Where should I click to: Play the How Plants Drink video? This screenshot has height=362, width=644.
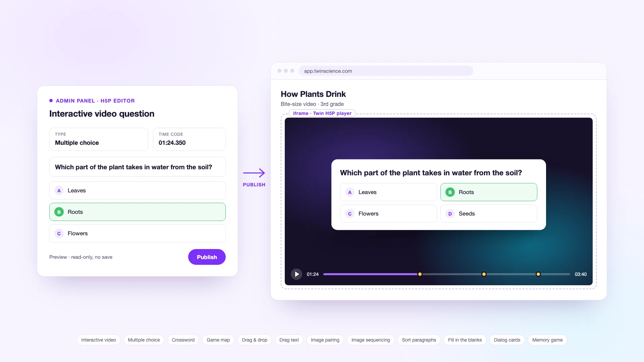[297, 274]
